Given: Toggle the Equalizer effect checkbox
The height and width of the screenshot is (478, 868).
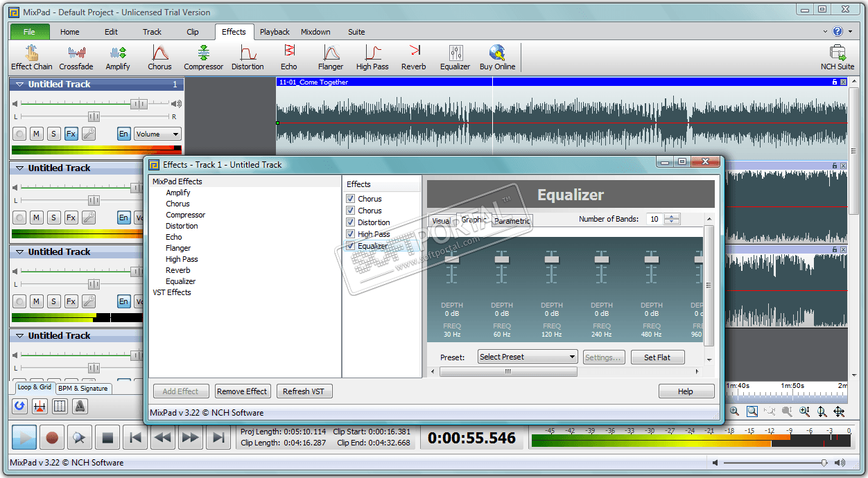Looking at the screenshot, I should point(351,246).
